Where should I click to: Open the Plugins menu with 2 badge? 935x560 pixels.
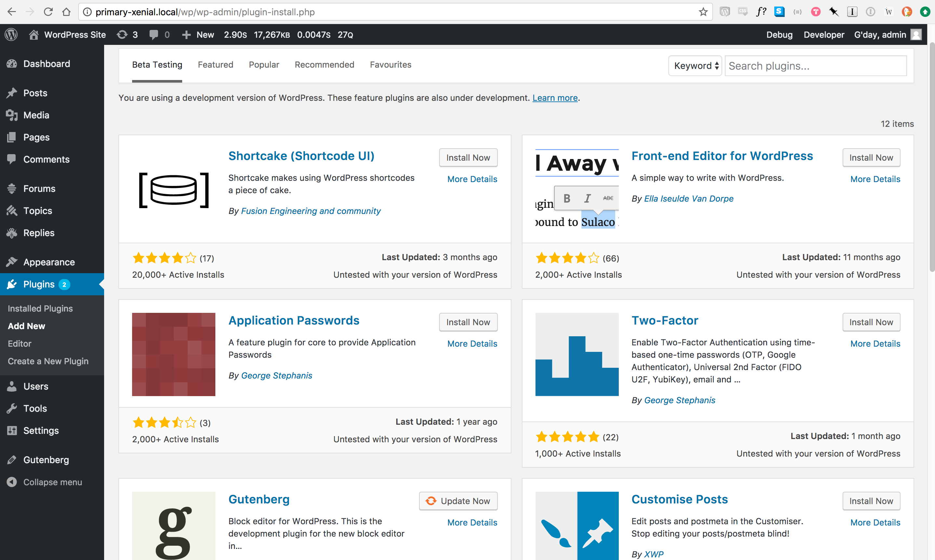click(52, 284)
